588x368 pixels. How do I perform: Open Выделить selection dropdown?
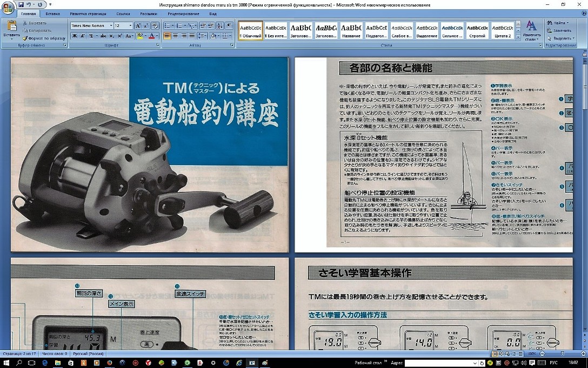(560, 38)
